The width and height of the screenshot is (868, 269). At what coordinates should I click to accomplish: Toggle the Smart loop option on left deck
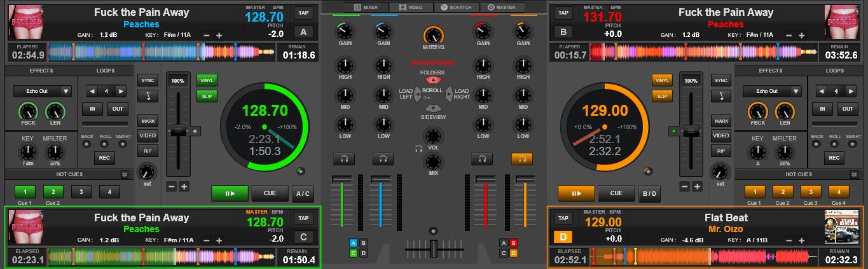[x=124, y=143]
